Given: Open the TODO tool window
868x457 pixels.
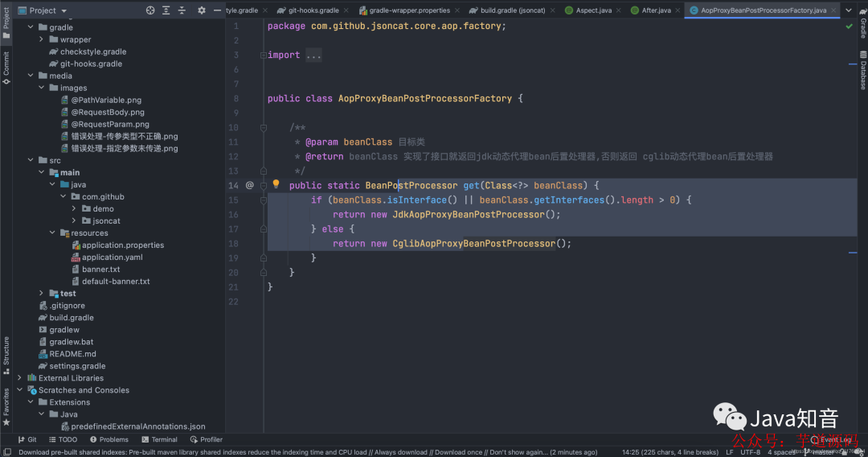Looking at the screenshot, I should pos(63,439).
